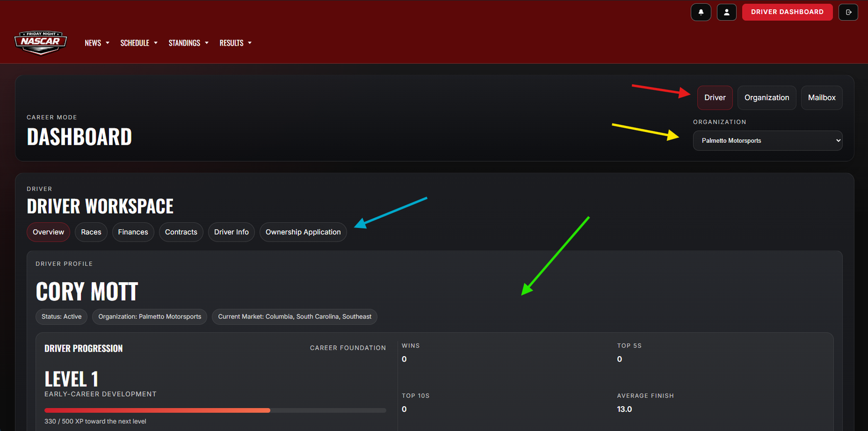Click the Top 10s stat label
The image size is (868, 431).
click(416, 396)
